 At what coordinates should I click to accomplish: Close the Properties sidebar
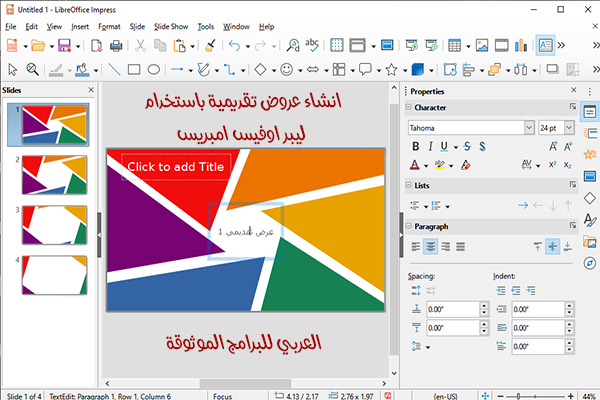tap(574, 90)
